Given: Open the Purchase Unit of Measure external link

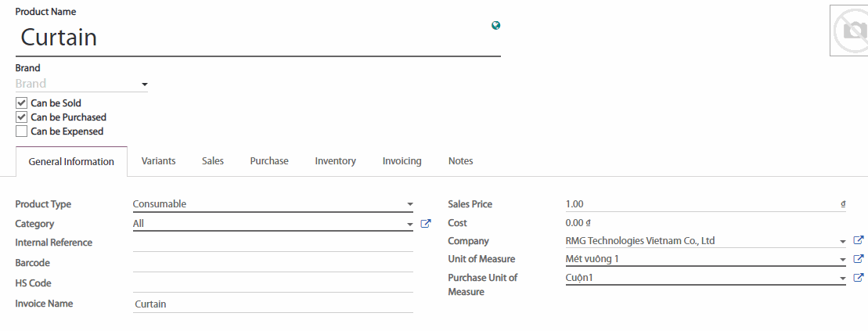Looking at the screenshot, I should [858, 278].
